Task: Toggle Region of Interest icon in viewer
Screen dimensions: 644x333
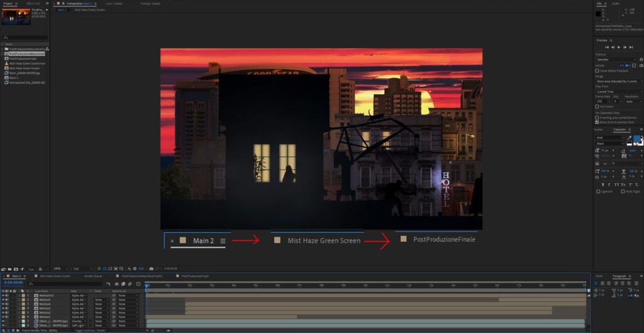Action: (x=116, y=268)
